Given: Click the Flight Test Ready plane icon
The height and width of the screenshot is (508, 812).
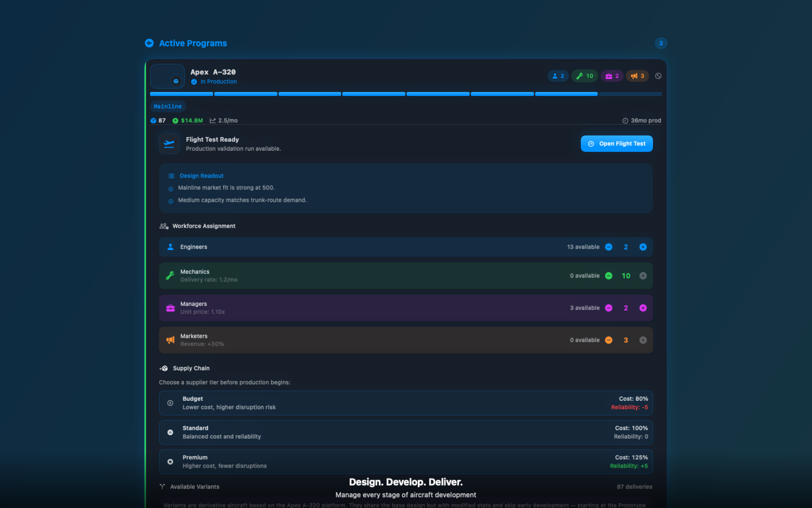Looking at the screenshot, I should click(169, 144).
